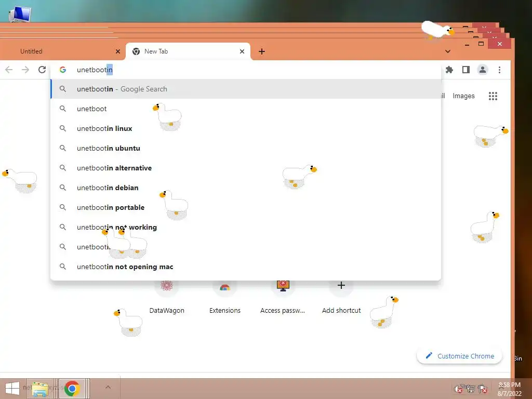The width and height of the screenshot is (532, 399).
Task: Click the search icon beside unetbootin linux
Action: pyautogui.click(x=63, y=128)
